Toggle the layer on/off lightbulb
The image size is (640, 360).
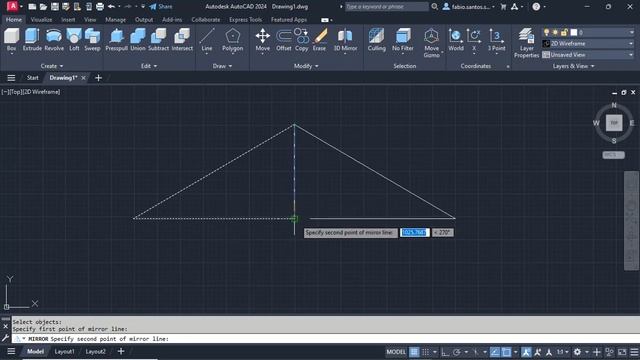(547, 32)
